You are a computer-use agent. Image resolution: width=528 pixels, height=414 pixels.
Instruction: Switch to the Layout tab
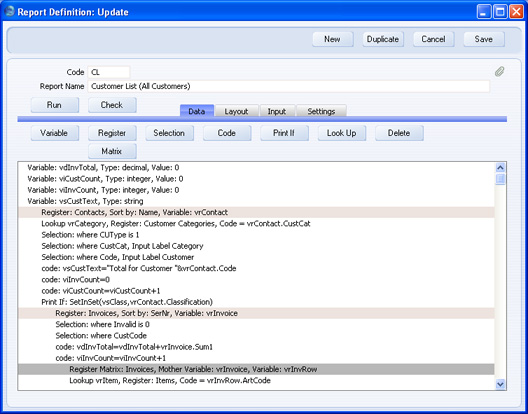pyautogui.click(x=236, y=111)
